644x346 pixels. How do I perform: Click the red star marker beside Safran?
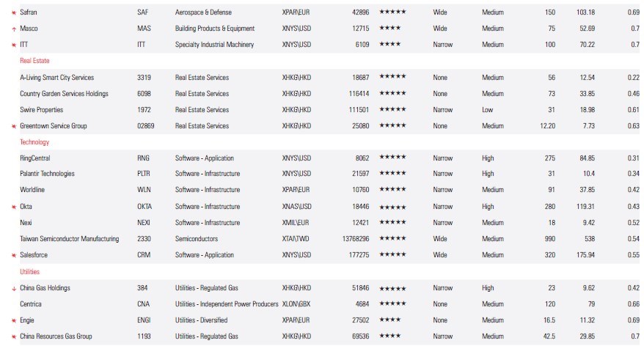[x=14, y=12]
